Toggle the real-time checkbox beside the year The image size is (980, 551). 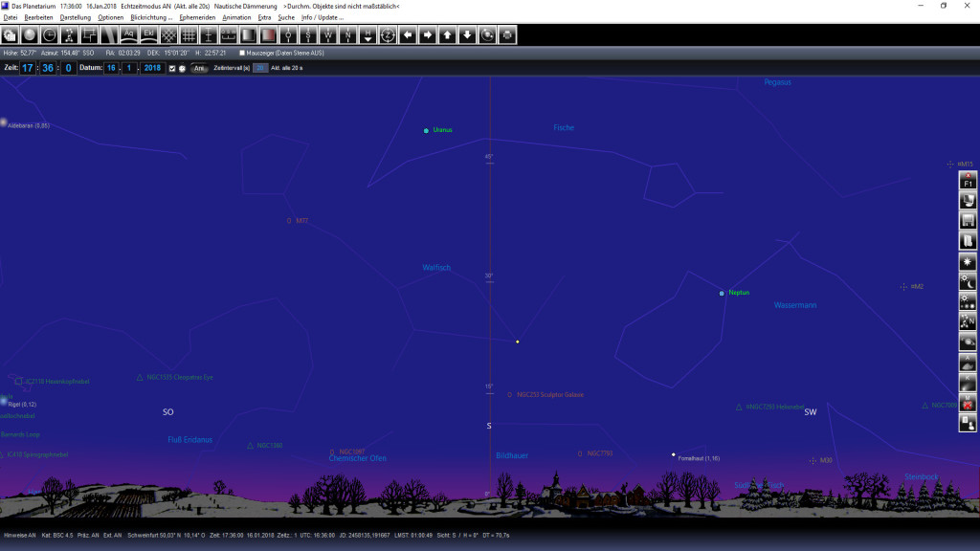(x=172, y=69)
